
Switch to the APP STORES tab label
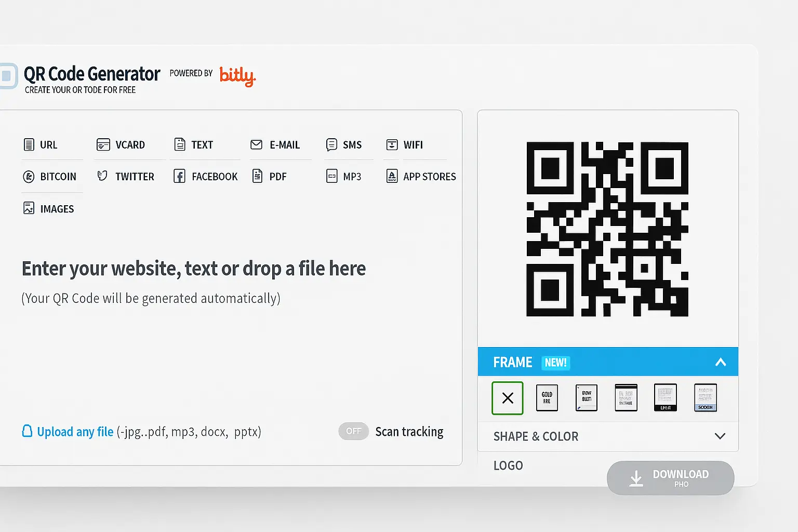pos(430,177)
